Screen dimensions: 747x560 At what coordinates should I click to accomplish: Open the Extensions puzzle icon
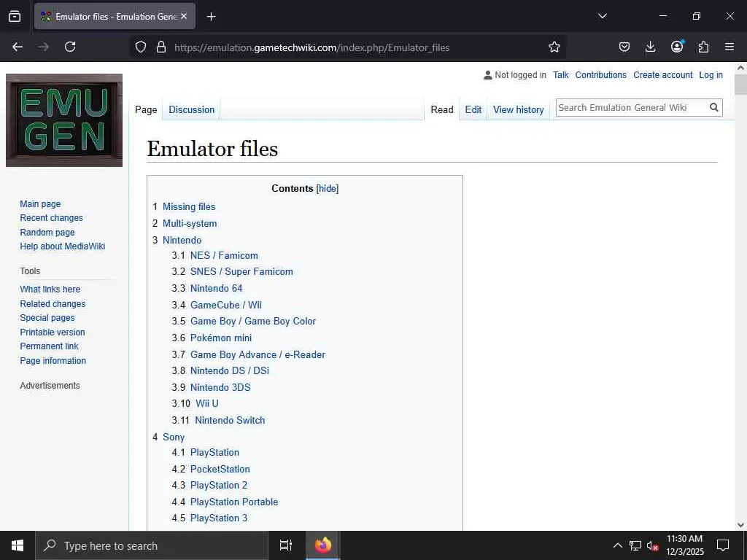tap(703, 47)
